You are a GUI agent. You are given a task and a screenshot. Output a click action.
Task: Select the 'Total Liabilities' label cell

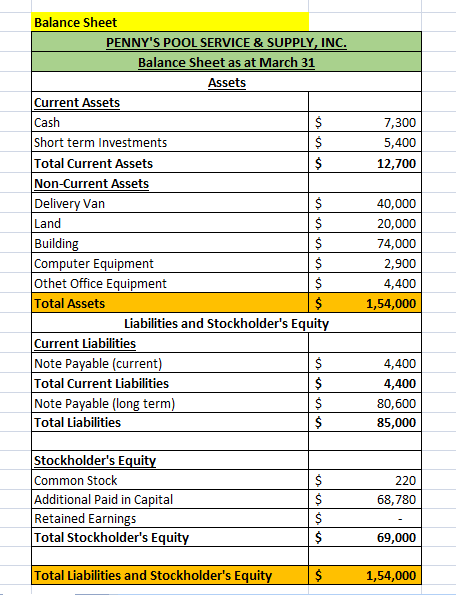point(170,422)
